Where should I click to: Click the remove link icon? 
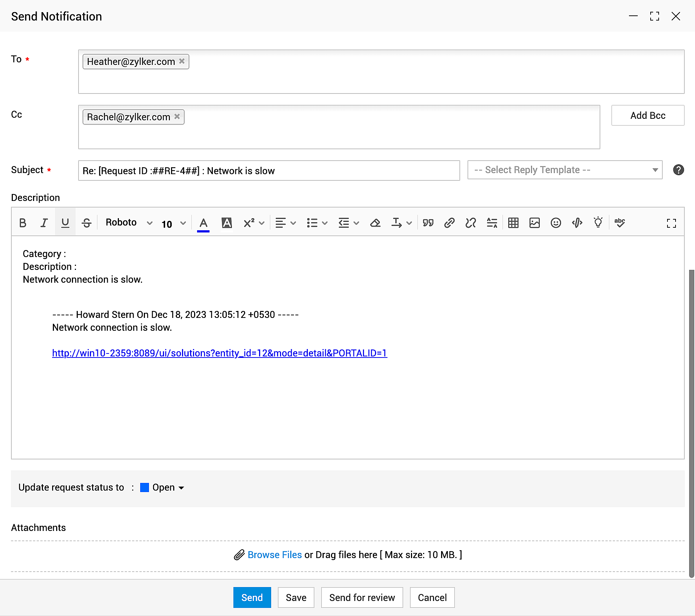[470, 223]
